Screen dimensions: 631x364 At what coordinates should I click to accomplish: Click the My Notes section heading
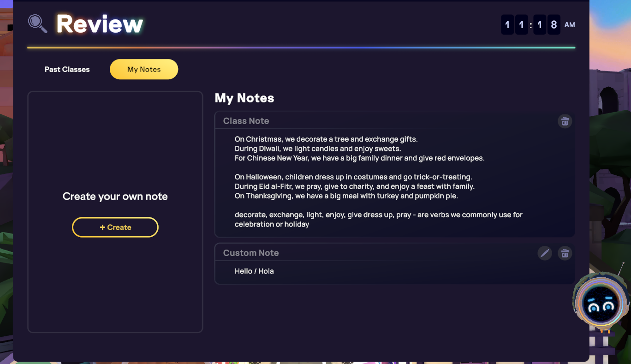click(x=244, y=98)
